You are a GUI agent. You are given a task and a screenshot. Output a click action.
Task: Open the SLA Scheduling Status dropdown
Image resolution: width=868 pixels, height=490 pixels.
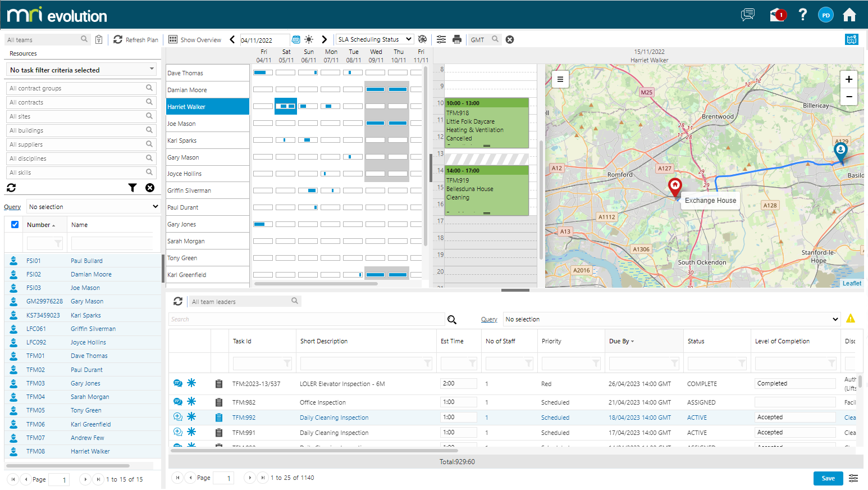click(374, 39)
